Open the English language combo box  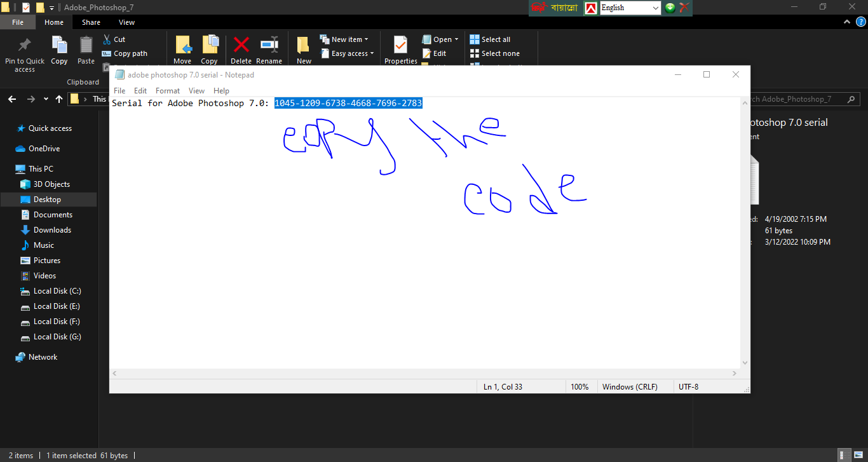tap(630, 8)
